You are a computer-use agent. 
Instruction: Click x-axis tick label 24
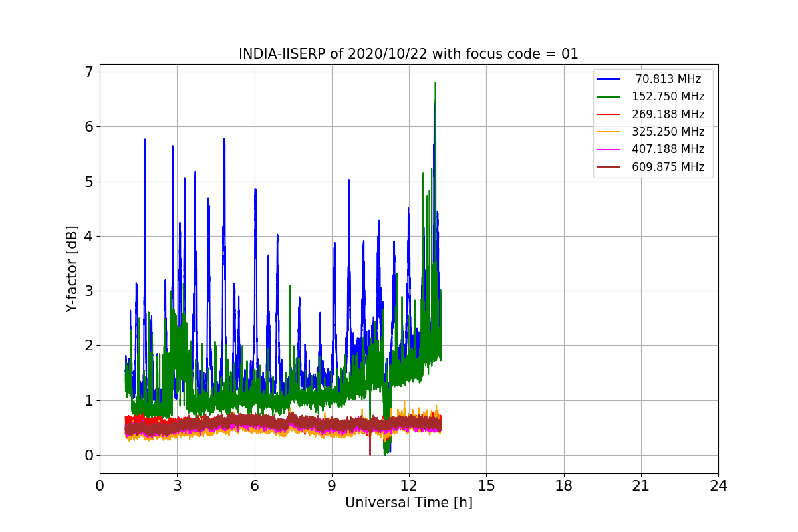(x=718, y=486)
